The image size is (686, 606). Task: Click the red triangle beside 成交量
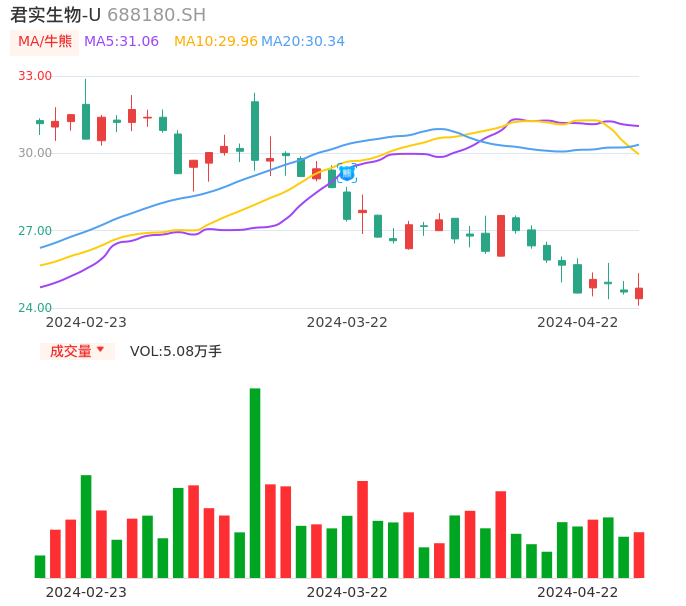[101, 351]
